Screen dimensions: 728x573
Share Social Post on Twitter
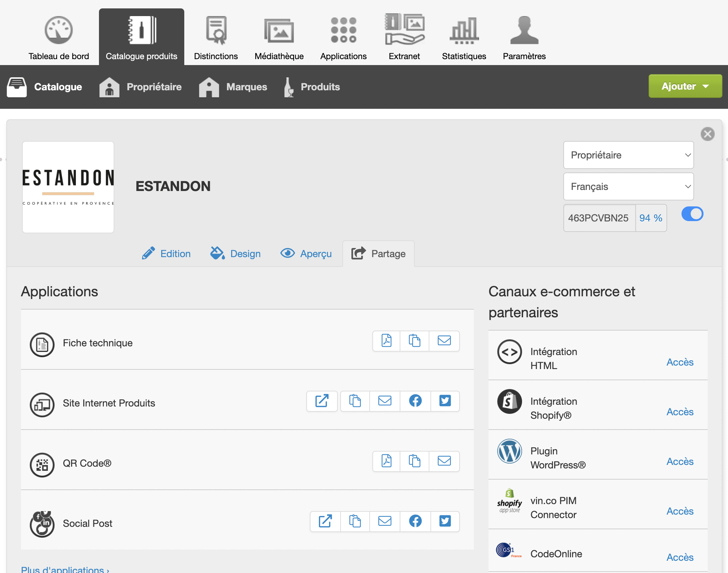pos(445,521)
